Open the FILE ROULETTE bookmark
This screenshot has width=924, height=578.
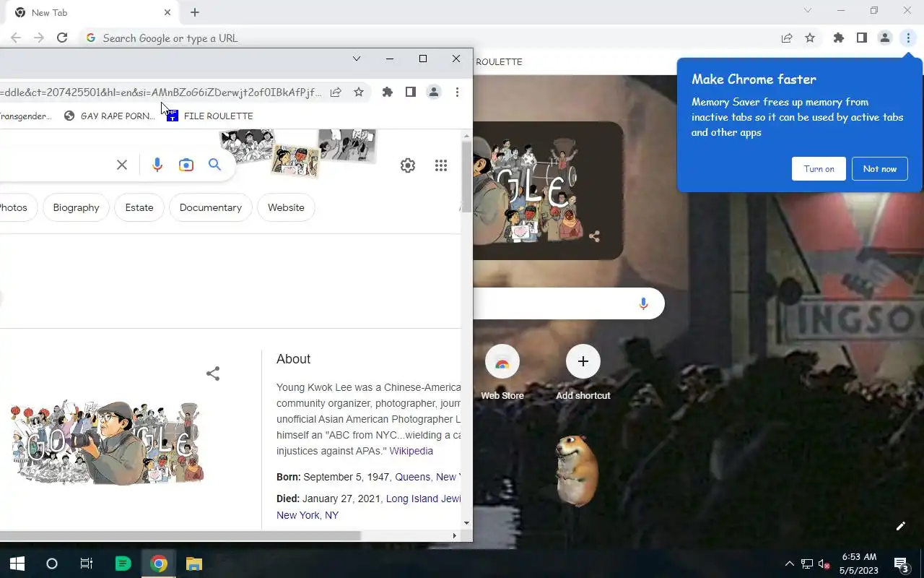(210, 116)
